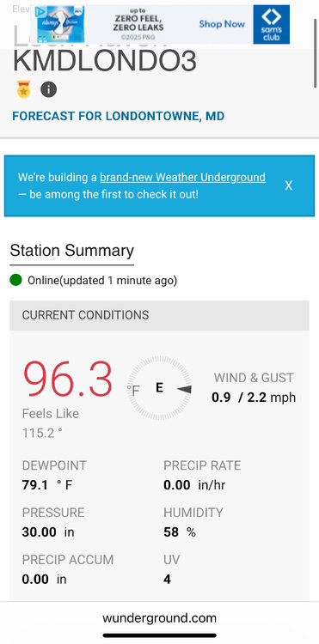Click the gold medal badge icon
The width and height of the screenshot is (319, 644).
[x=24, y=89]
